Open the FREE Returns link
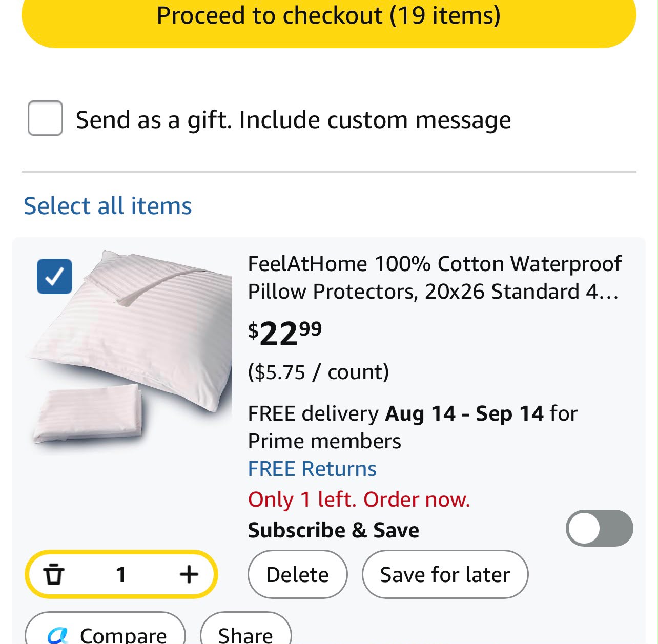This screenshot has height=644, width=658. coord(312,469)
